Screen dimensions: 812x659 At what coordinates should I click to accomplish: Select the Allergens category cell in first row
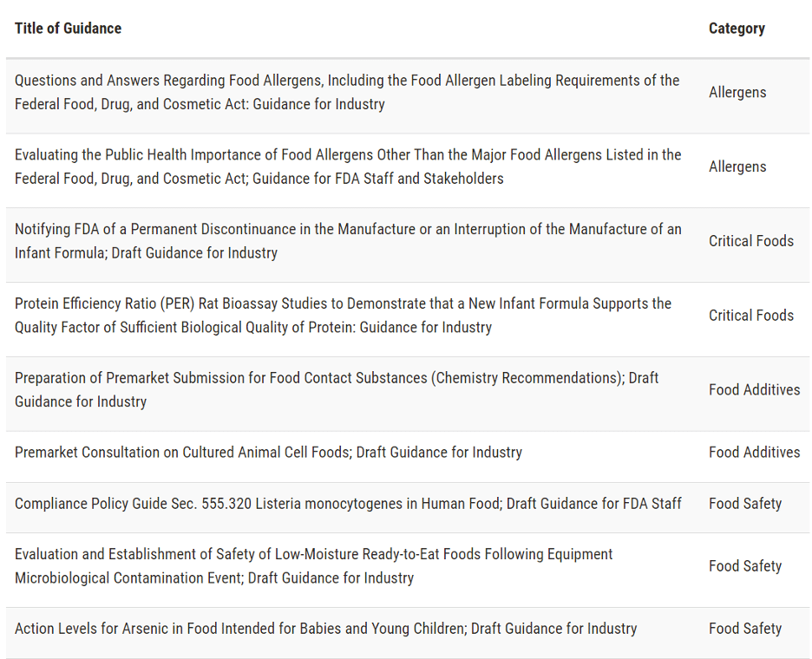[737, 92]
